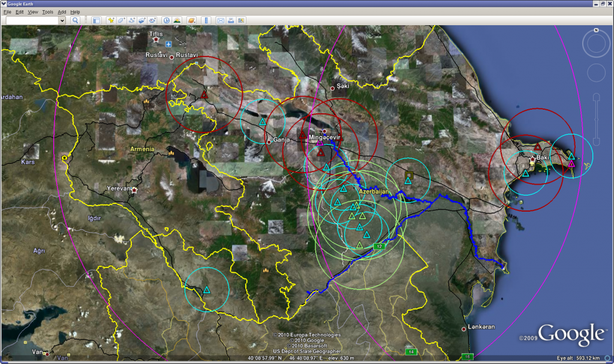Expand the search box dropdown arrow
Screen dimensions: 614x364
tap(62, 20)
